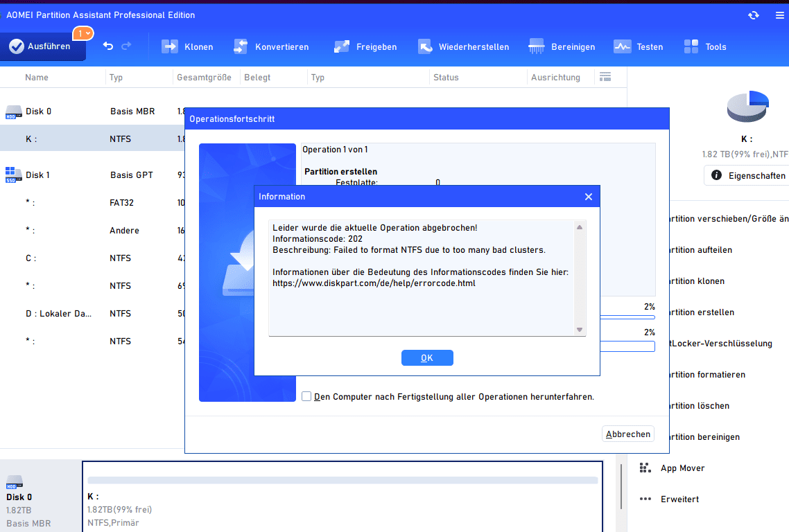
Task: Click the K: disk pie chart icon
Action: click(747, 106)
